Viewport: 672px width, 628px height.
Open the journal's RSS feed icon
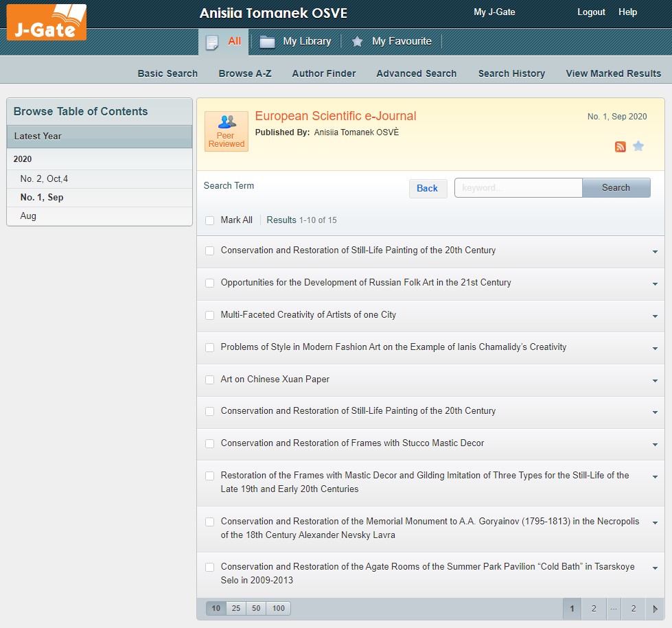620,147
